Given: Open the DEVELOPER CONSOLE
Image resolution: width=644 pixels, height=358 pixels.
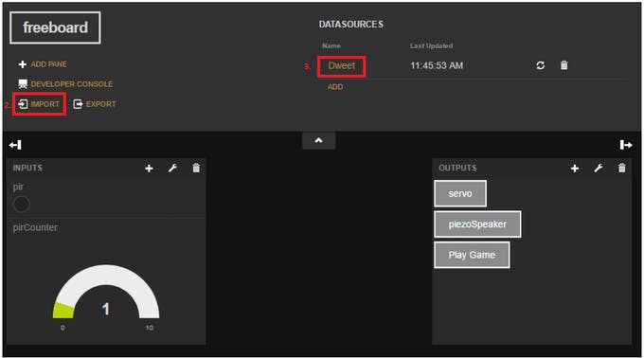Looking at the screenshot, I should [x=65, y=84].
